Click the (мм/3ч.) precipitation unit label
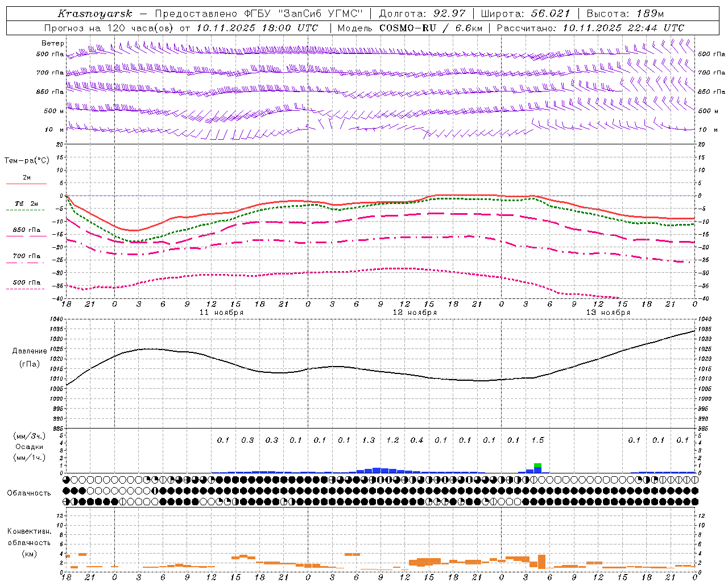Viewport: 728px width, 582px height. point(30,436)
